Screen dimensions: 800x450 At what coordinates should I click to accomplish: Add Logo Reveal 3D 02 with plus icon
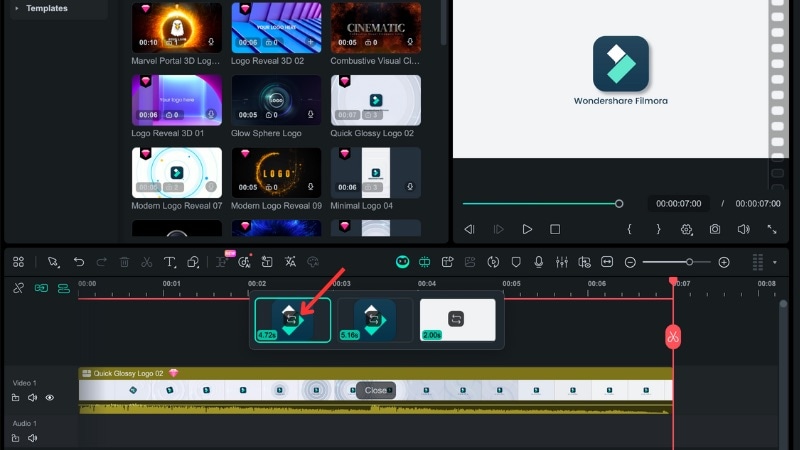311,42
